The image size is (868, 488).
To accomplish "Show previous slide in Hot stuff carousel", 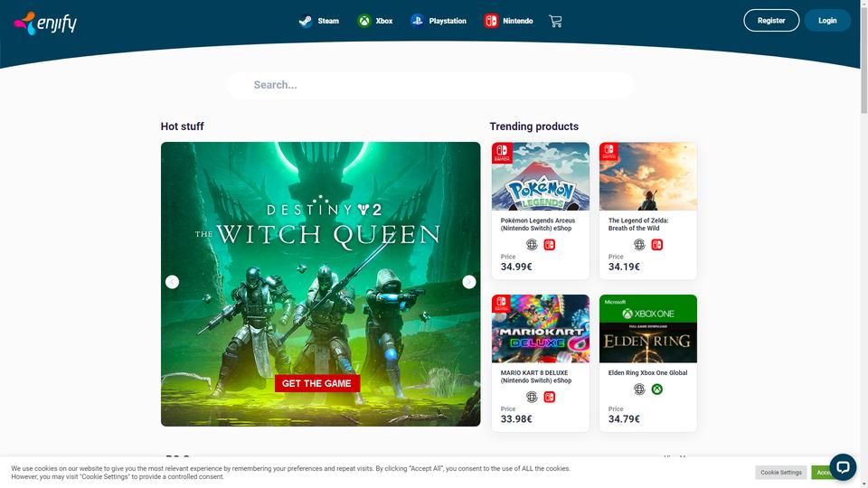I will pyautogui.click(x=172, y=282).
